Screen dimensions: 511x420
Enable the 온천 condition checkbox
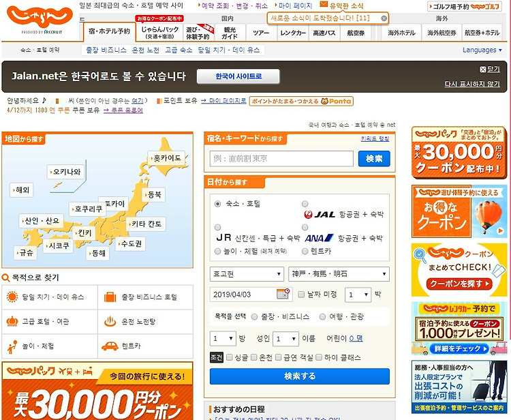tap(254, 357)
